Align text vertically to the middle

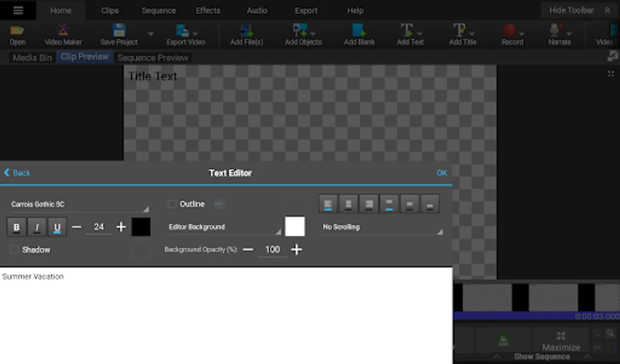(409, 204)
